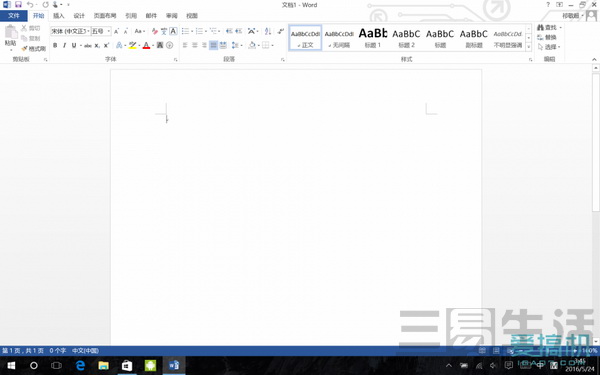
Task: Apply the 副标题 (Subtitle) style
Action: coord(474,38)
